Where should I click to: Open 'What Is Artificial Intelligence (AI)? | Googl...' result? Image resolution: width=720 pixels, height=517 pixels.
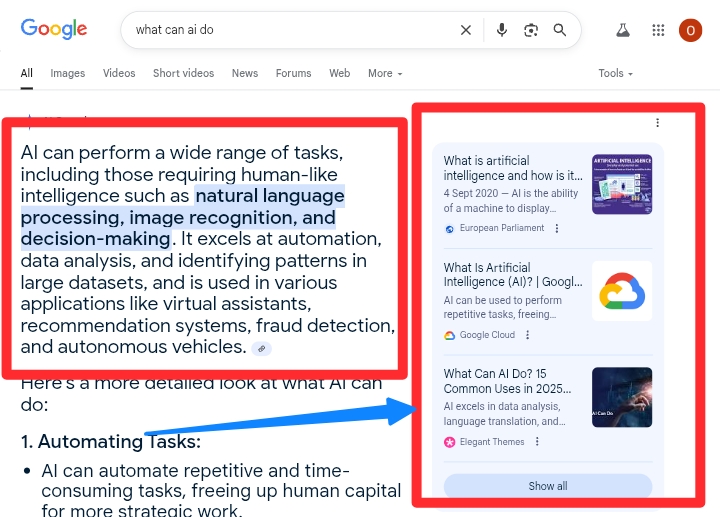pyautogui.click(x=512, y=275)
